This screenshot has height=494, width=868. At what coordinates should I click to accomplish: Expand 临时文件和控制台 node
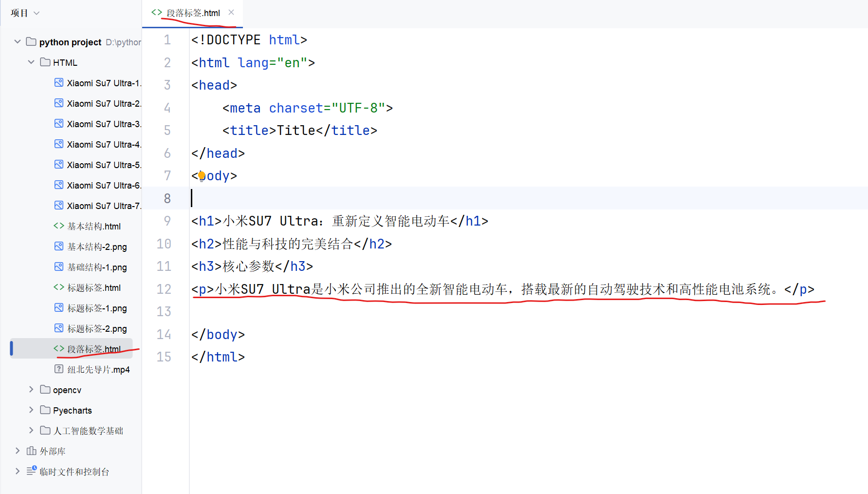18,471
